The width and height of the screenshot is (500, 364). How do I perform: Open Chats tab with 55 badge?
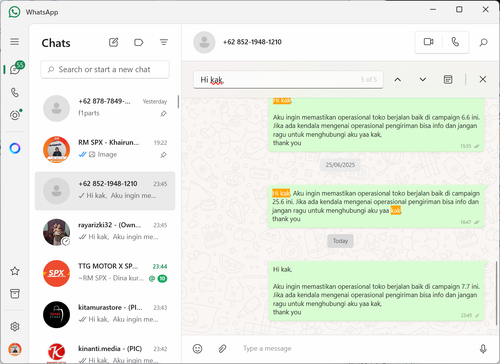click(16, 69)
